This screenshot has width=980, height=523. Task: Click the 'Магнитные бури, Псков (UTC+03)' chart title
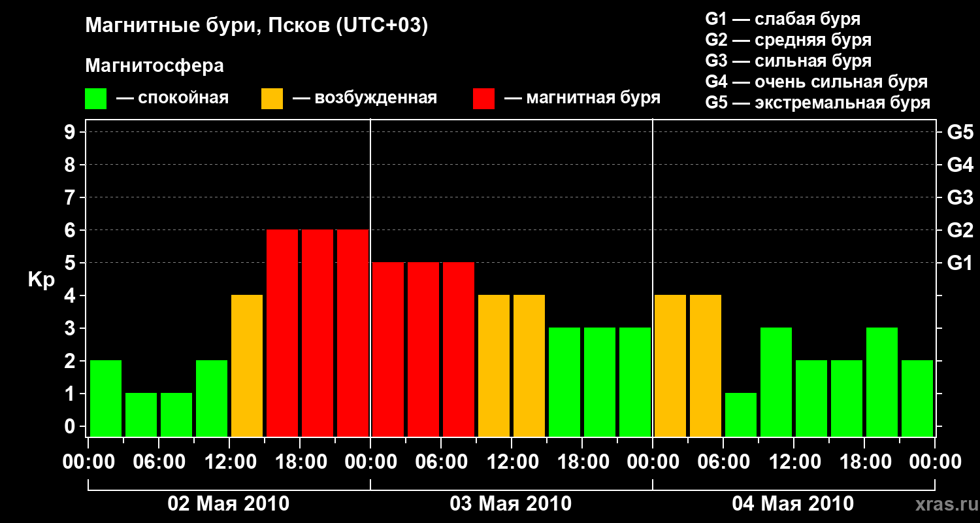[256, 26]
